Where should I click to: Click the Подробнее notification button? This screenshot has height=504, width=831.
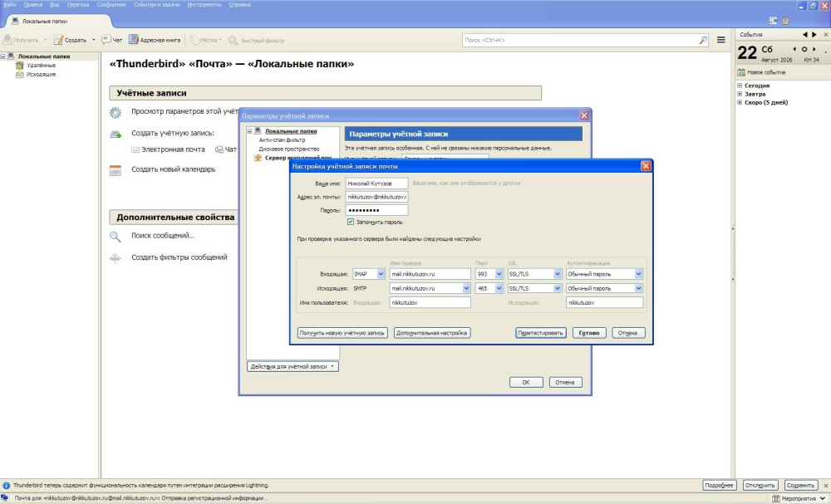pos(719,485)
